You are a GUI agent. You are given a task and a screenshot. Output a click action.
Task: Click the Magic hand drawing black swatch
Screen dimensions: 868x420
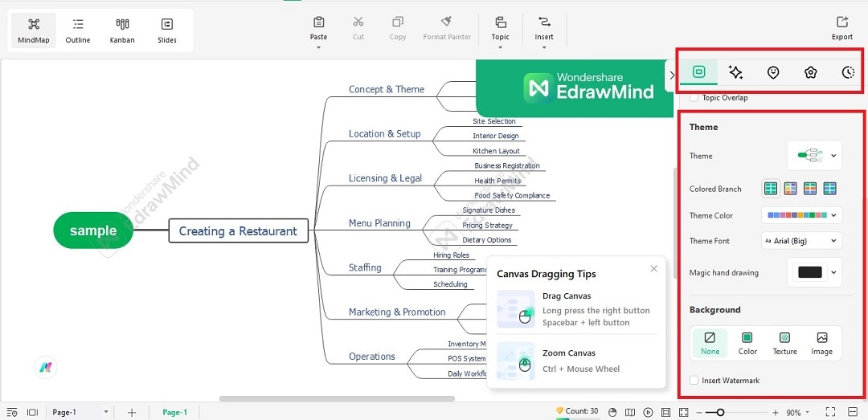810,272
